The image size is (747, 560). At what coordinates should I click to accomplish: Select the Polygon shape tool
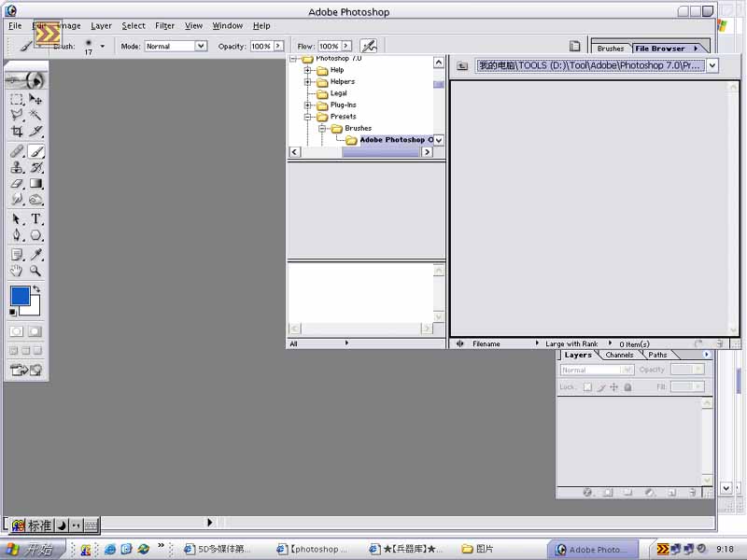(35, 235)
